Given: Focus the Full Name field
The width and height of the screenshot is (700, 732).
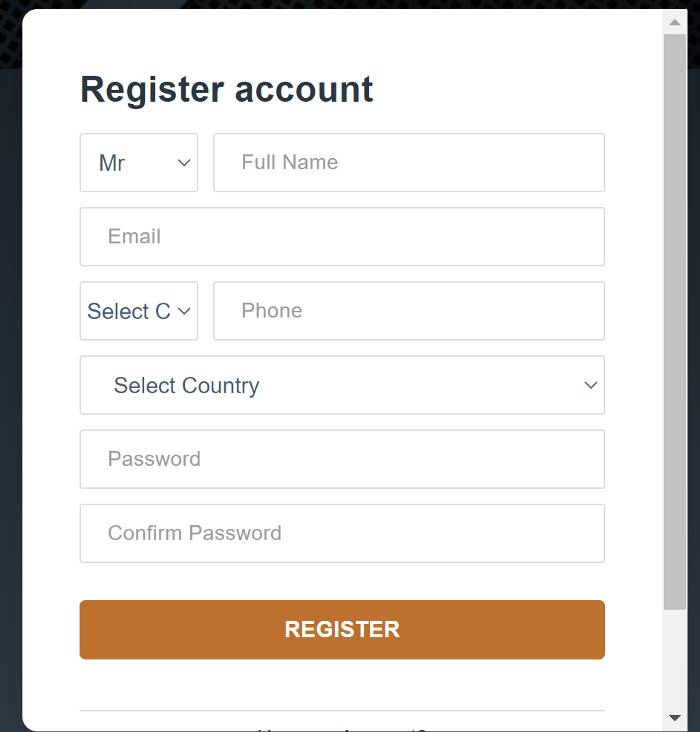Looking at the screenshot, I should pos(408,163).
